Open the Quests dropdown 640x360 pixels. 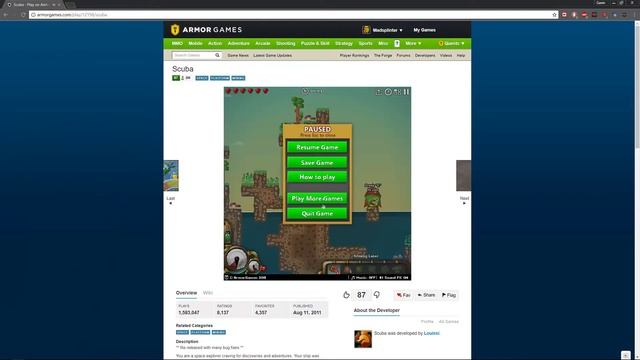pos(451,43)
